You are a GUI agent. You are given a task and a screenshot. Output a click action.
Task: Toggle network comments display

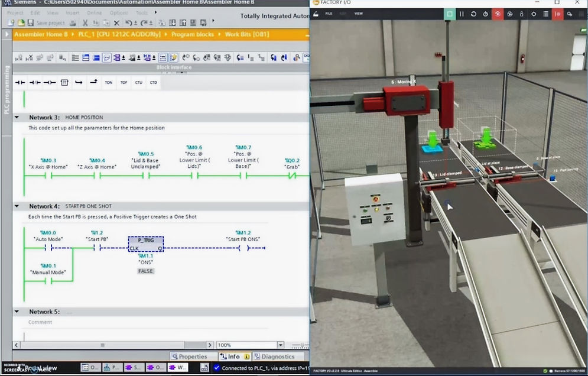click(x=106, y=58)
